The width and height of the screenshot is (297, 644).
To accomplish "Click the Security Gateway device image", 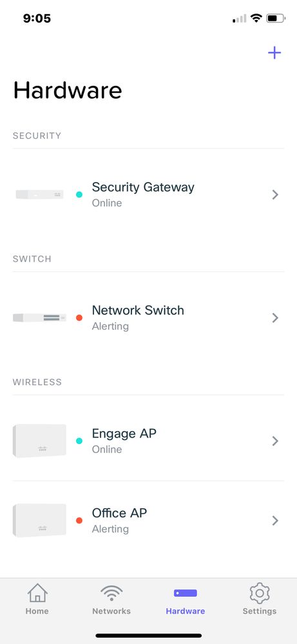I will (39, 194).
